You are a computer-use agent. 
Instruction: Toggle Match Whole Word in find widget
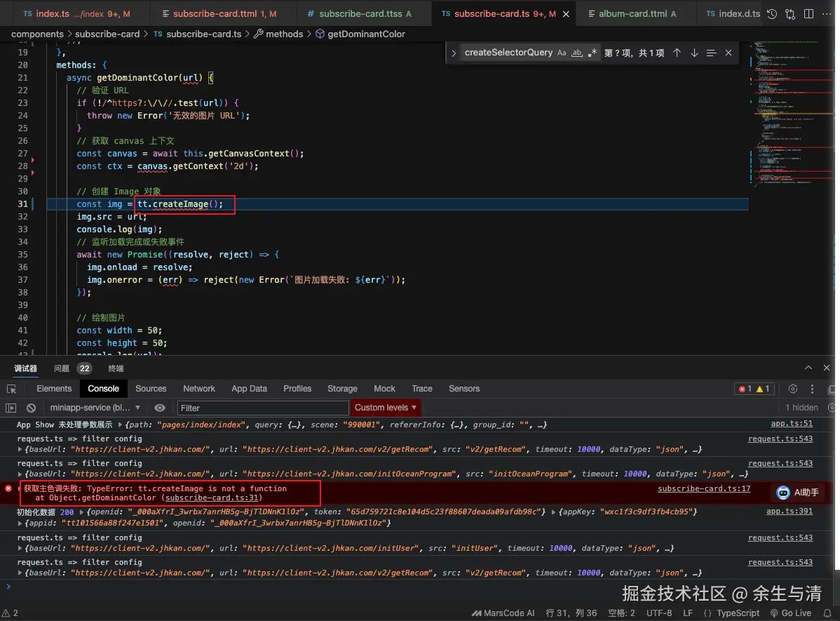[x=577, y=53]
